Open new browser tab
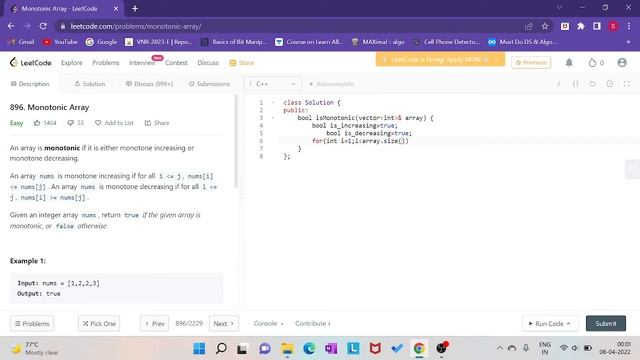Viewport: 640px width, 360px height. click(135, 9)
